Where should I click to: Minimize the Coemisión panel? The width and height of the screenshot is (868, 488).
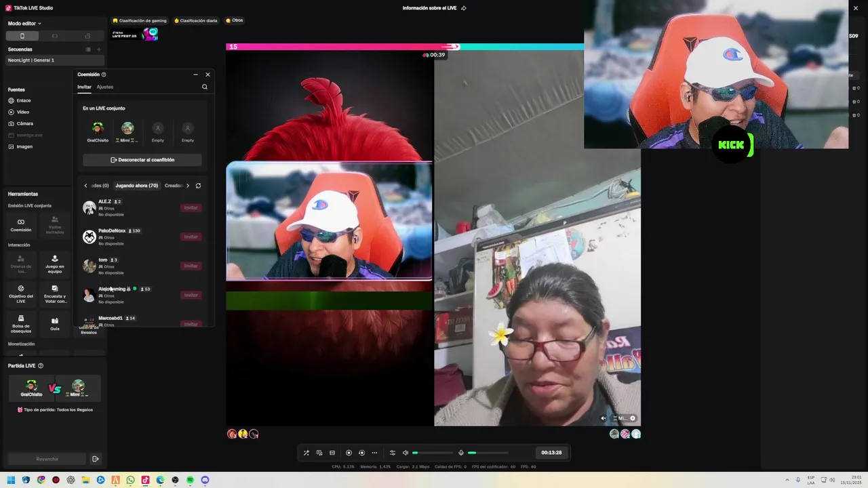[195, 75]
